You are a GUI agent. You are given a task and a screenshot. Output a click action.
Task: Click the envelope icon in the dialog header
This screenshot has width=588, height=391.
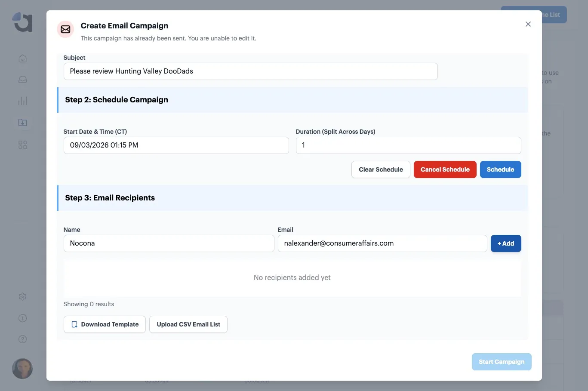pyautogui.click(x=65, y=29)
